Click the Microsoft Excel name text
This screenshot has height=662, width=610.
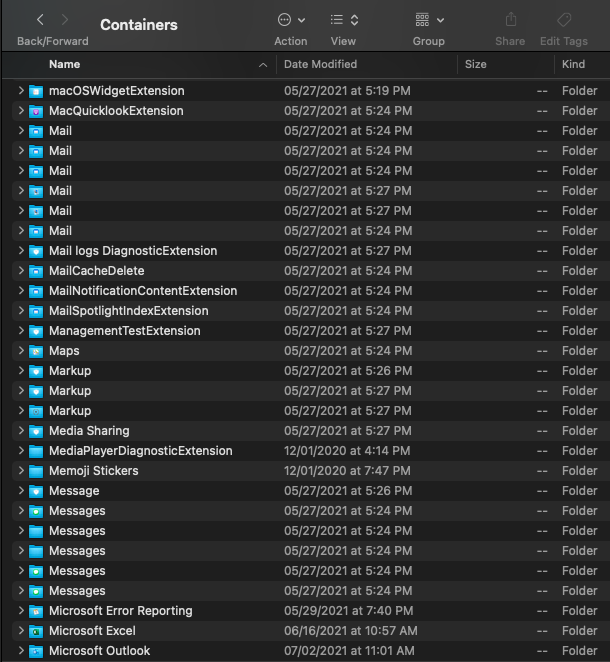tap(92, 631)
